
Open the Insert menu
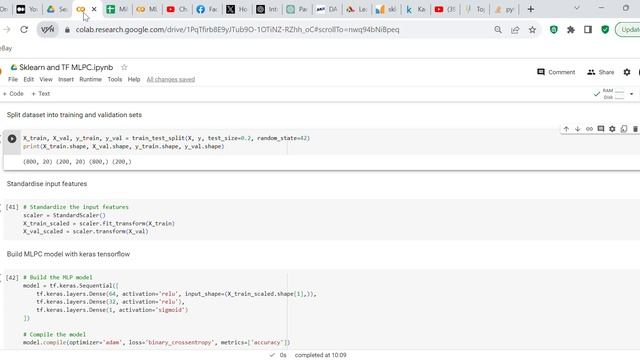pyautogui.click(x=66, y=79)
